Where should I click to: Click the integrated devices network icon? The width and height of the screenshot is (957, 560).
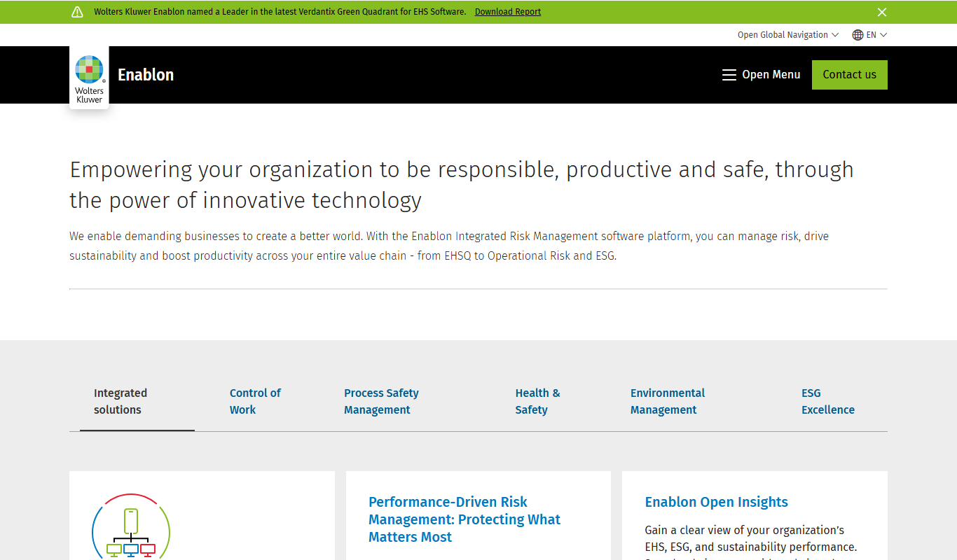click(131, 526)
